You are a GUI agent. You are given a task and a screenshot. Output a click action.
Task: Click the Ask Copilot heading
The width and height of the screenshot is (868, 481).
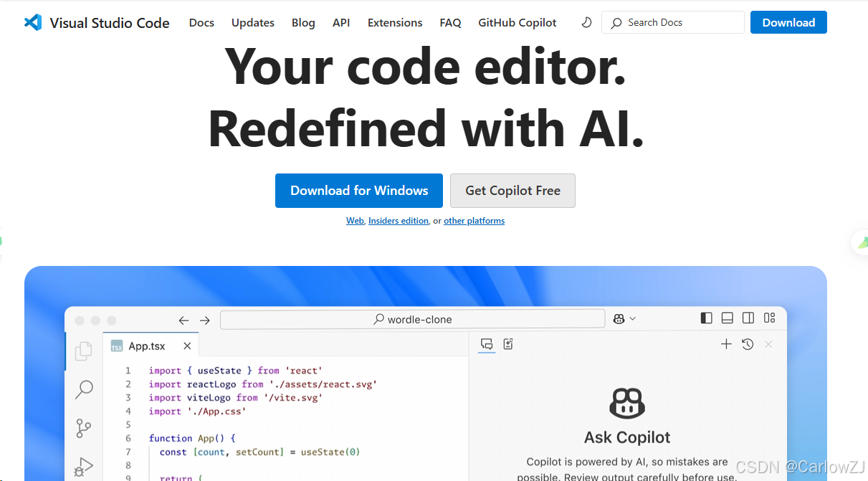pos(627,437)
